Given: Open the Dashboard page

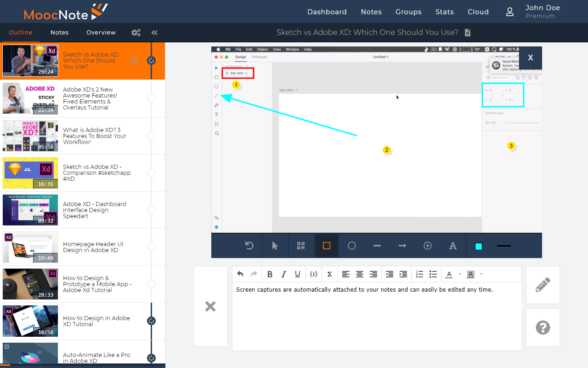Looking at the screenshot, I should tap(327, 12).
